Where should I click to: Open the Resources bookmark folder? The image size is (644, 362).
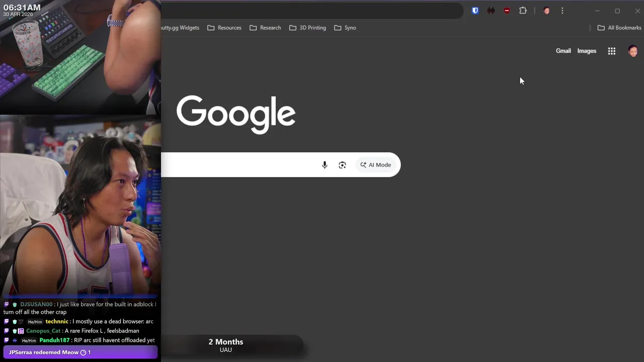click(x=224, y=28)
